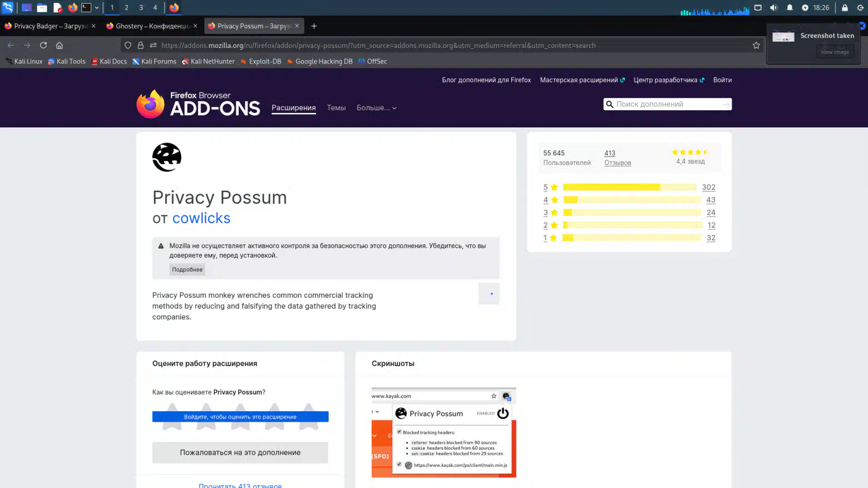Switch to workspace 2
868x488 pixels.
(x=126, y=8)
